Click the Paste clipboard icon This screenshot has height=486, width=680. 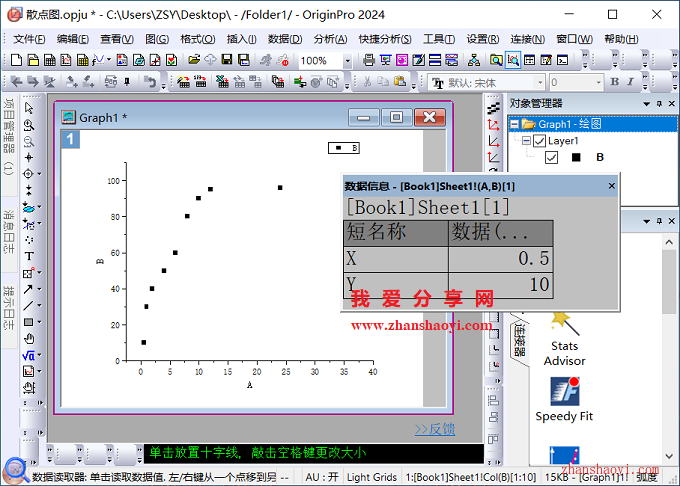click(x=400, y=82)
